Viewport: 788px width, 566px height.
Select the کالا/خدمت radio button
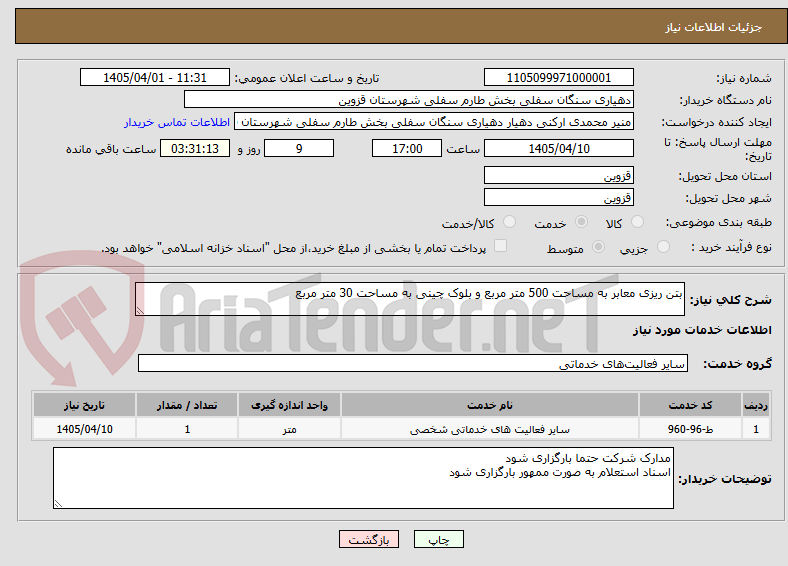tap(510, 222)
